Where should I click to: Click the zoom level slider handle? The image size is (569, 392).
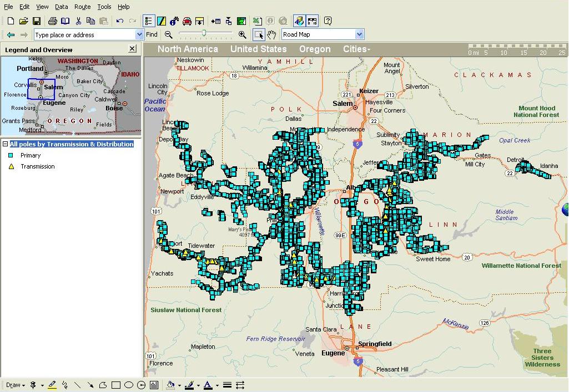tap(204, 34)
